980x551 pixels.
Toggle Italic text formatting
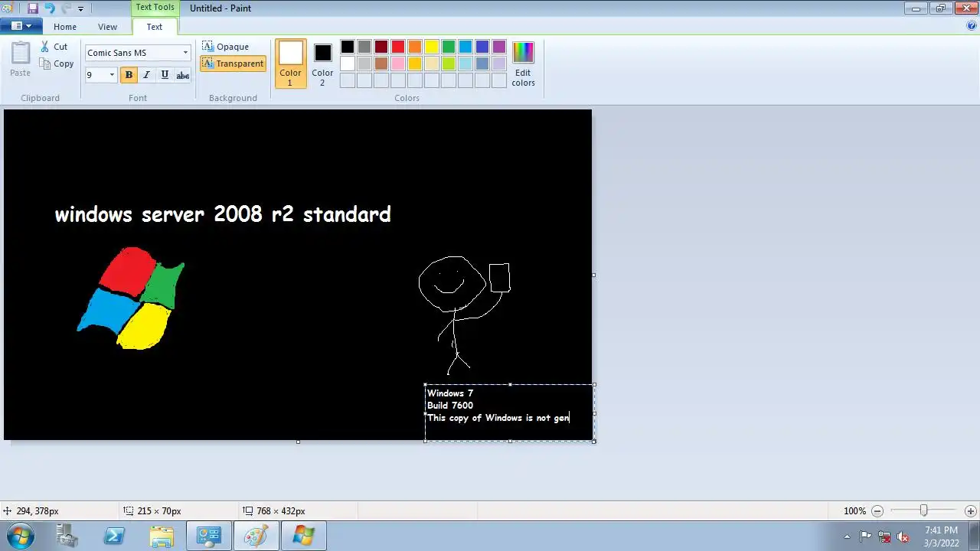[x=146, y=75]
